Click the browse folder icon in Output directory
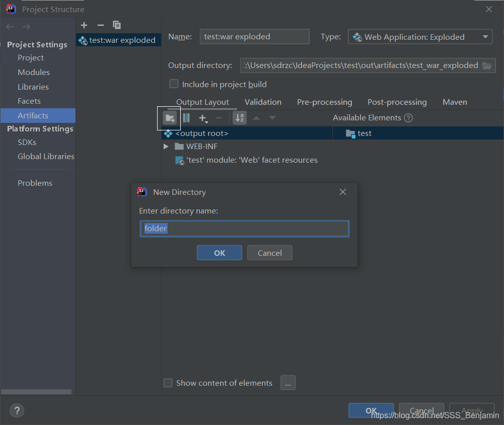The image size is (504, 425). (487, 65)
